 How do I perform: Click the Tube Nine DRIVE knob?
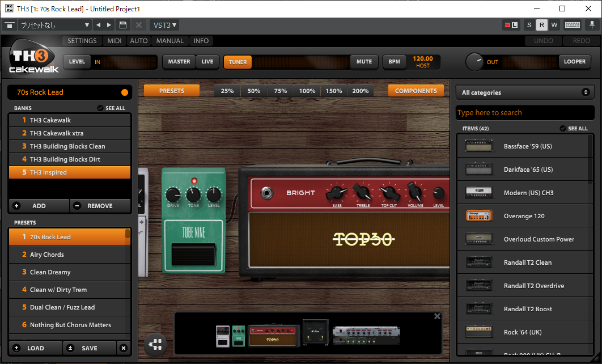(173, 194)
